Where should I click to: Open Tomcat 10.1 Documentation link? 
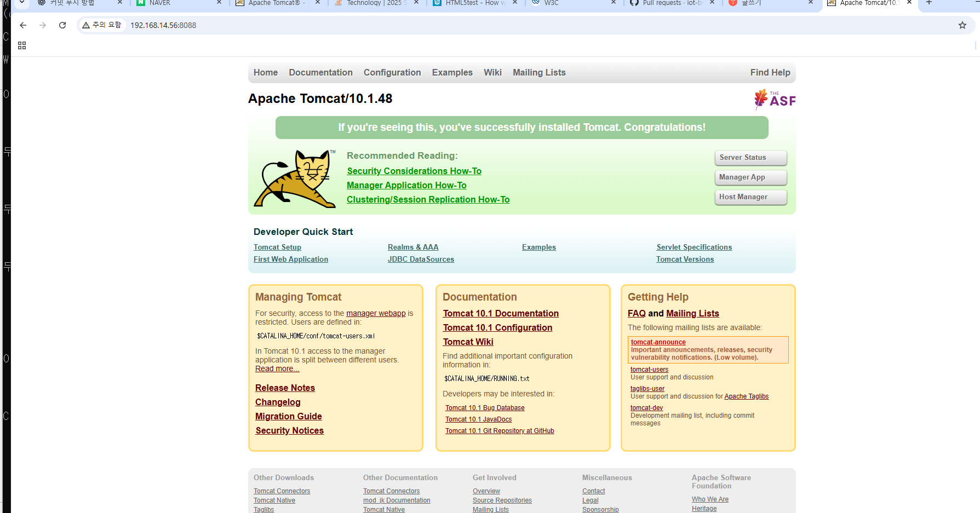(501, 313)
